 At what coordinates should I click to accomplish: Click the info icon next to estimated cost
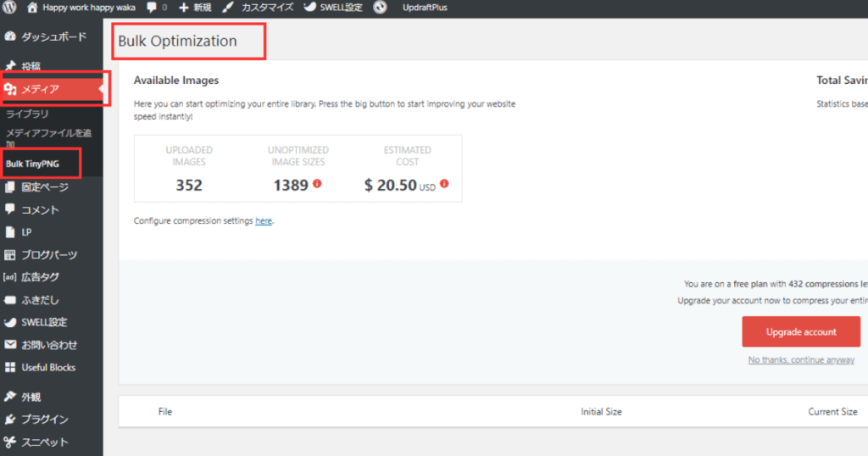pos(444,183)
